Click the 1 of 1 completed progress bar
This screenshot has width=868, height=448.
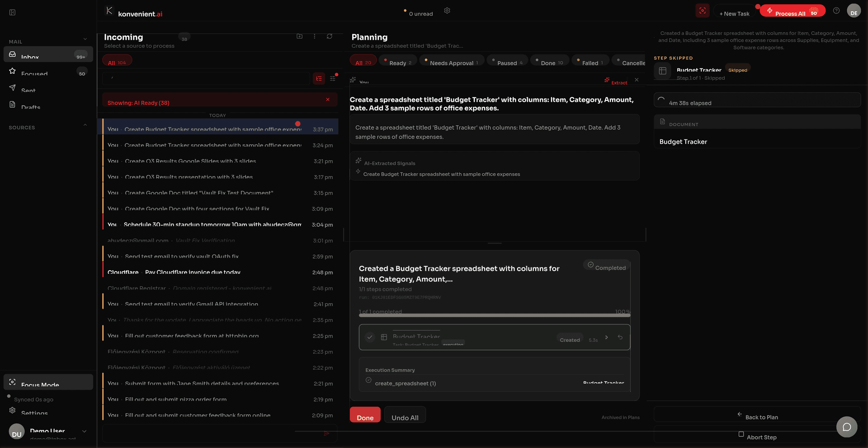[x=494, y=314]
